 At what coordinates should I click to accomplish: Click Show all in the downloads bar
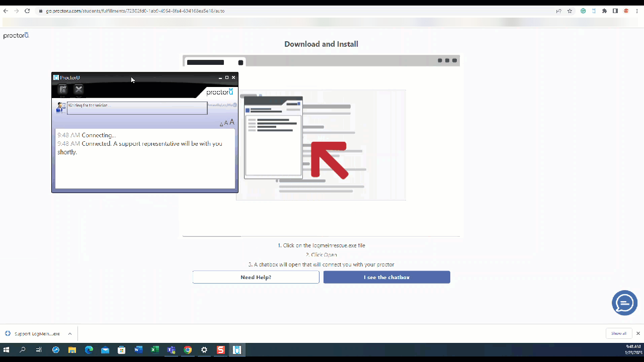point(618,333)
